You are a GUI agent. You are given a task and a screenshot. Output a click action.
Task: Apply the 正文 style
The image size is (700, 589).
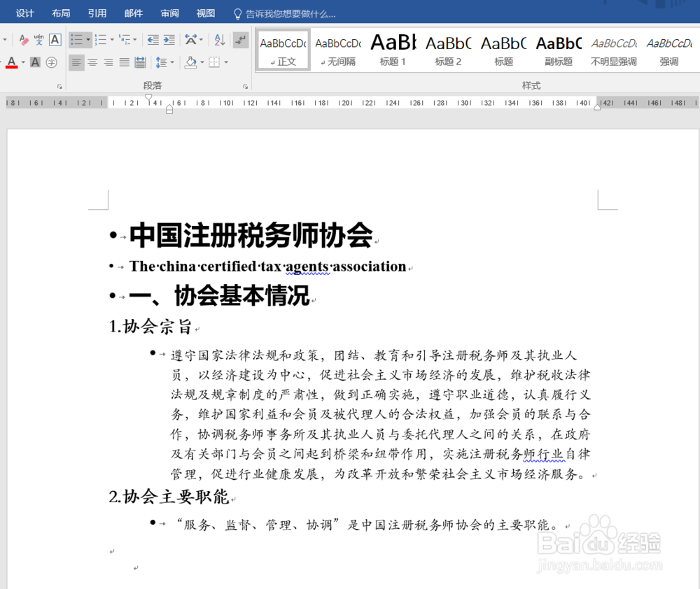(283, 50)
